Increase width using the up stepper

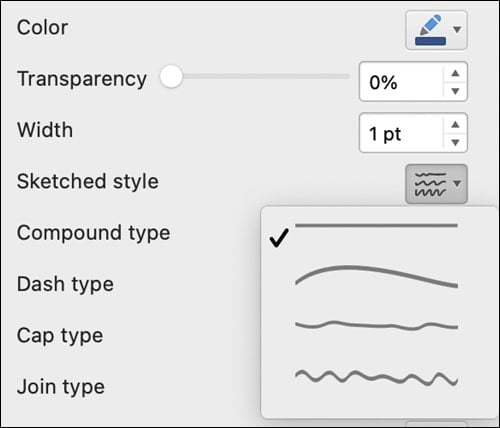coord(455,124)
